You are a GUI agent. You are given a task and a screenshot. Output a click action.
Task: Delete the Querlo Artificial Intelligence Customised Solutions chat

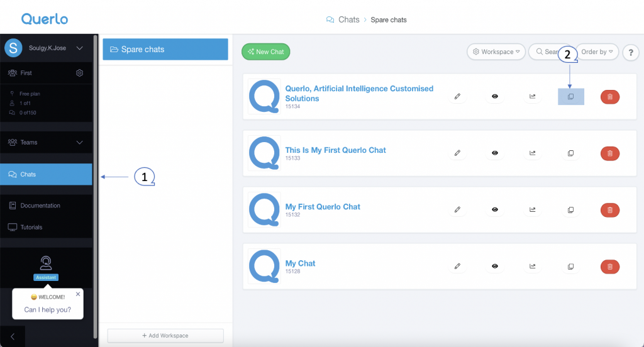click(x=610, y=97)
